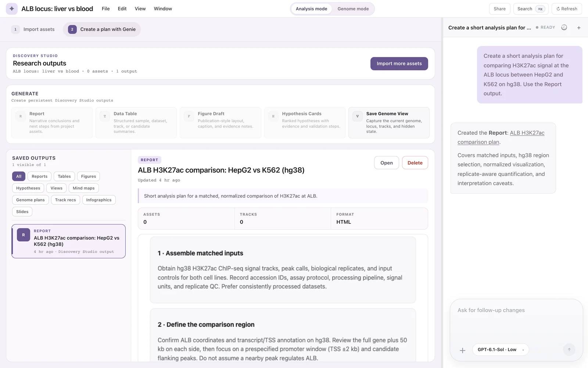Generate a Report output
The height and width of the screenshot is (368, 588).
[52, 123]
